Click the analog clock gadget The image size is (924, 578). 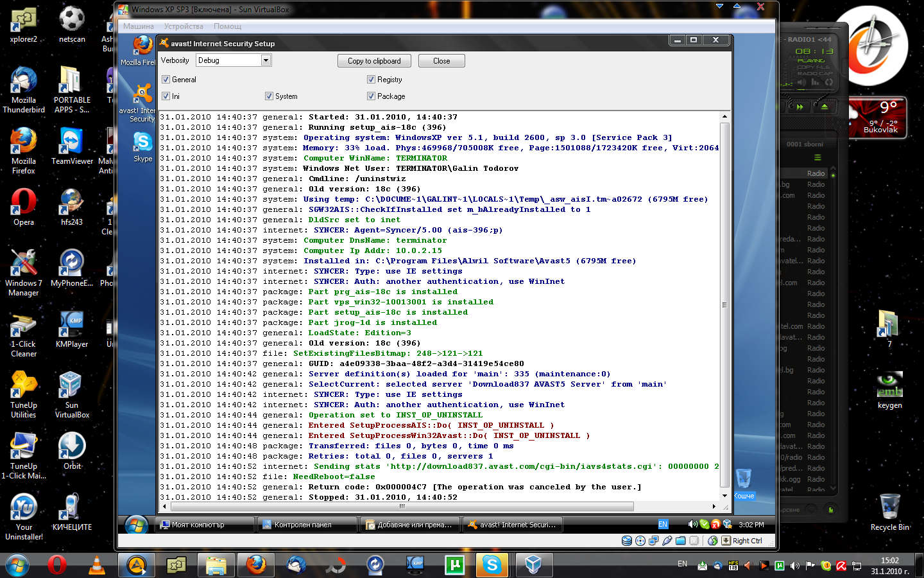click(x=877, y=46)
